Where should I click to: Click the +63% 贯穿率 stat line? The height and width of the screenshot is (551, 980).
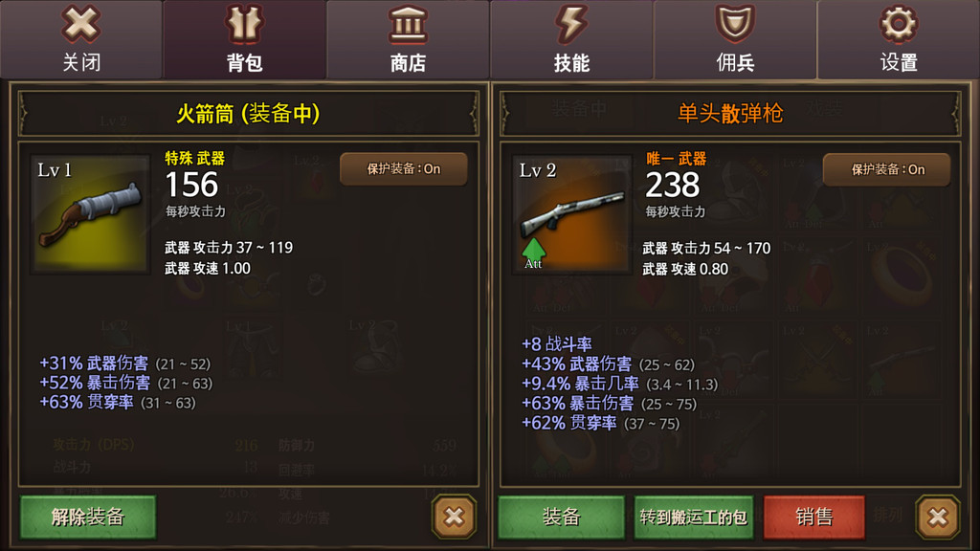point(118,403)
